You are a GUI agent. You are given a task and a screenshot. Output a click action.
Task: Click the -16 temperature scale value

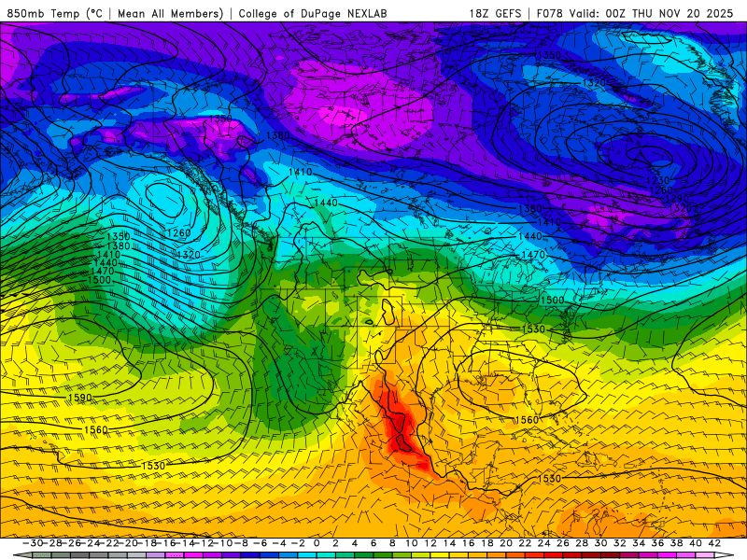tap(166, 543)
